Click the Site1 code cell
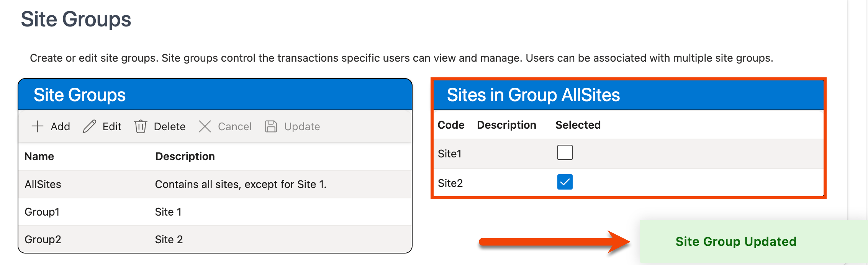This screenshot has width=868, height=265. tap(450, 154)
